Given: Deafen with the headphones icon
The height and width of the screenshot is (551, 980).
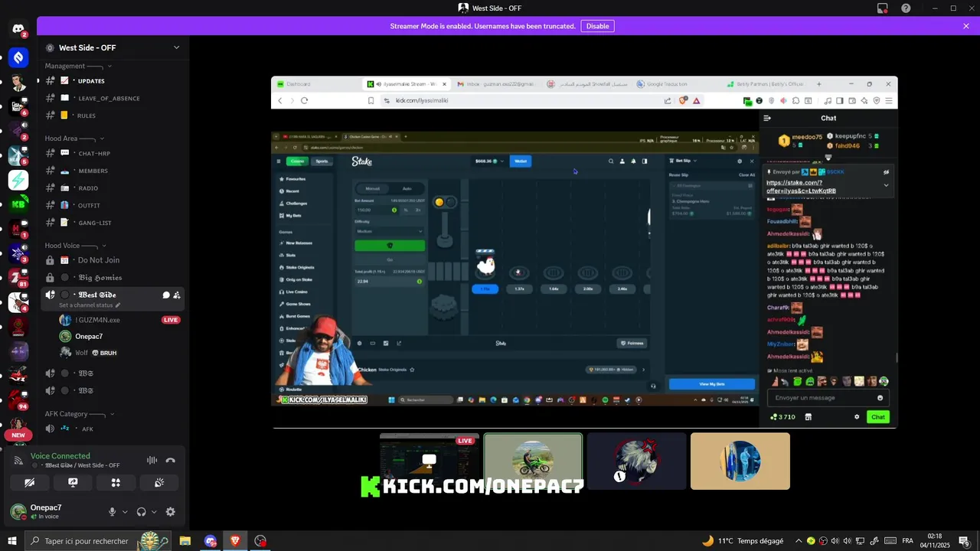Looking at the screenshot, I should (x=141, y=512).
